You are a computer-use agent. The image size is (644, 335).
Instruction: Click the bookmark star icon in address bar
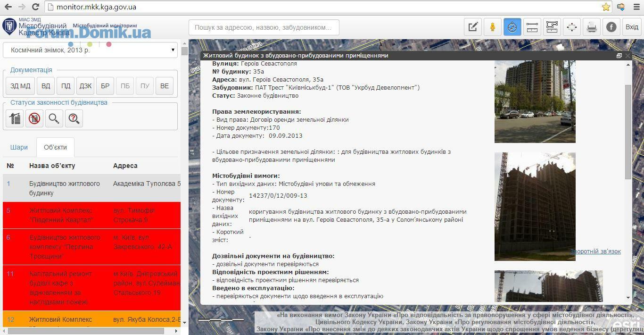[x=606, y=7]
